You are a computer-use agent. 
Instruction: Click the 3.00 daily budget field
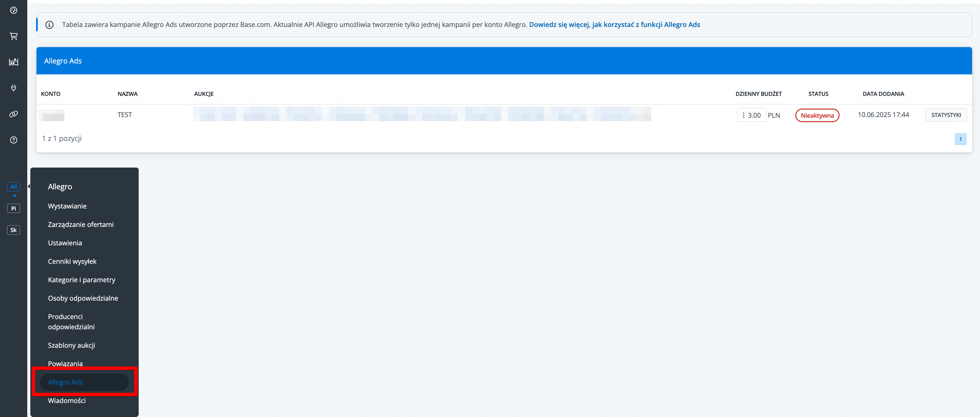(x=754, y=115)
